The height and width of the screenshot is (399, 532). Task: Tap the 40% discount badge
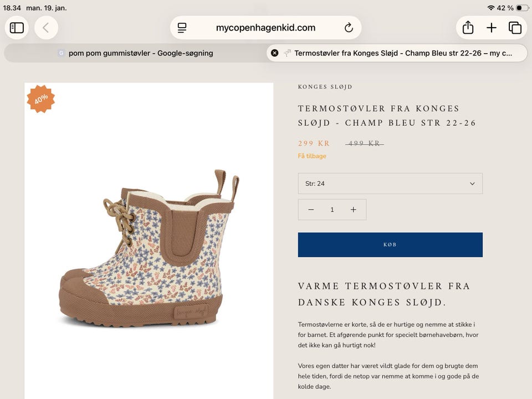(41, 99)
